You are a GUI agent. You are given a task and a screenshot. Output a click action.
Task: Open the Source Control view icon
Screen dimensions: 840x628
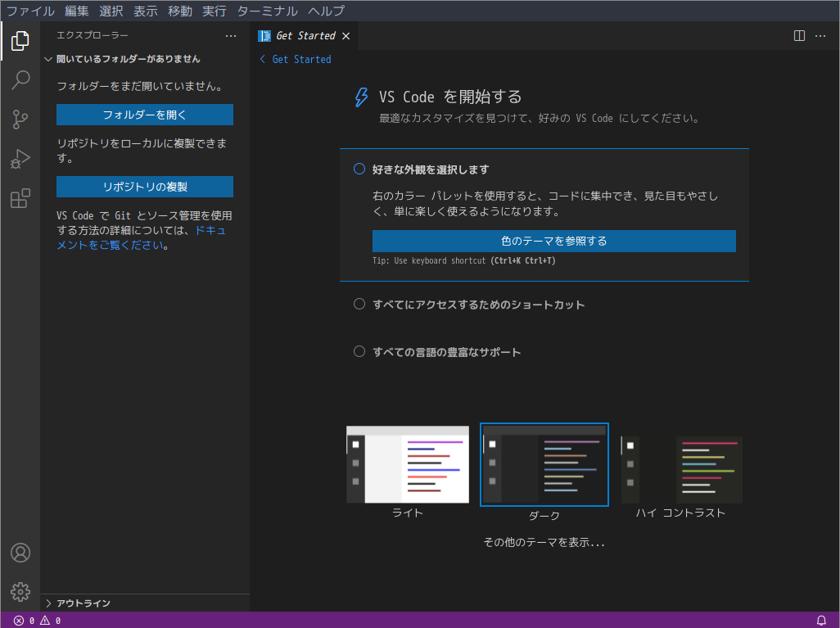coord(20,120)
